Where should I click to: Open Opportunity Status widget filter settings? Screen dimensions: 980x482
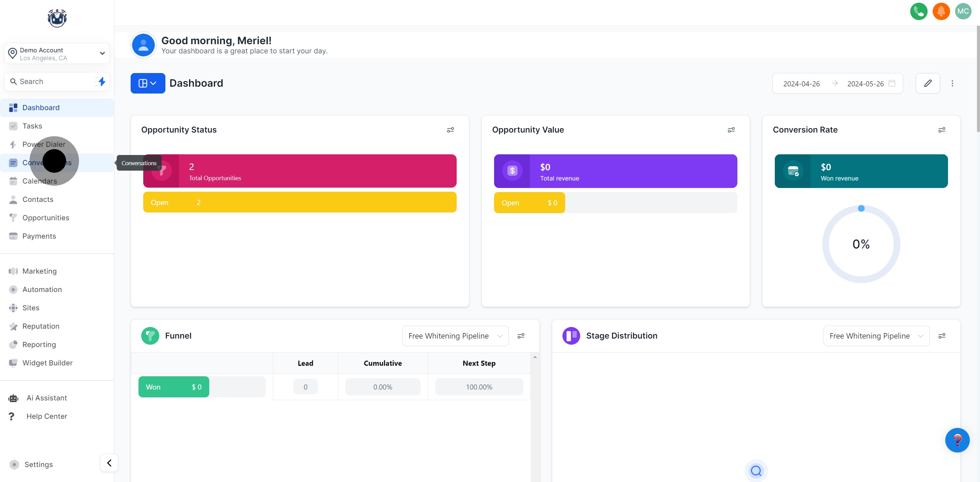[x=450, y=130]
